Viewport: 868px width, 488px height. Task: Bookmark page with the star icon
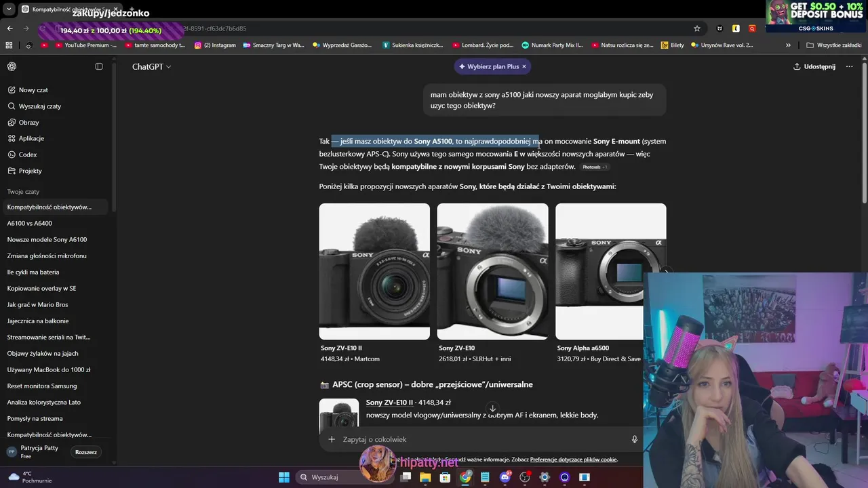(x=697, y=28)
